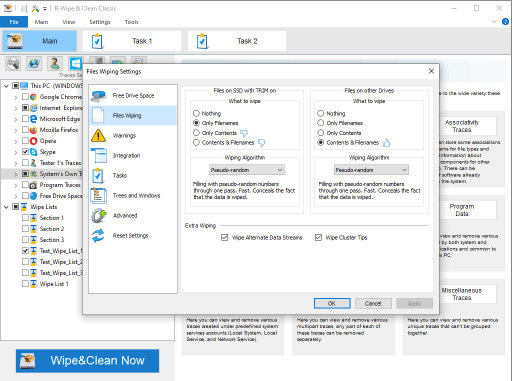Click the user traces person toolbar icon

click(55, 63)
